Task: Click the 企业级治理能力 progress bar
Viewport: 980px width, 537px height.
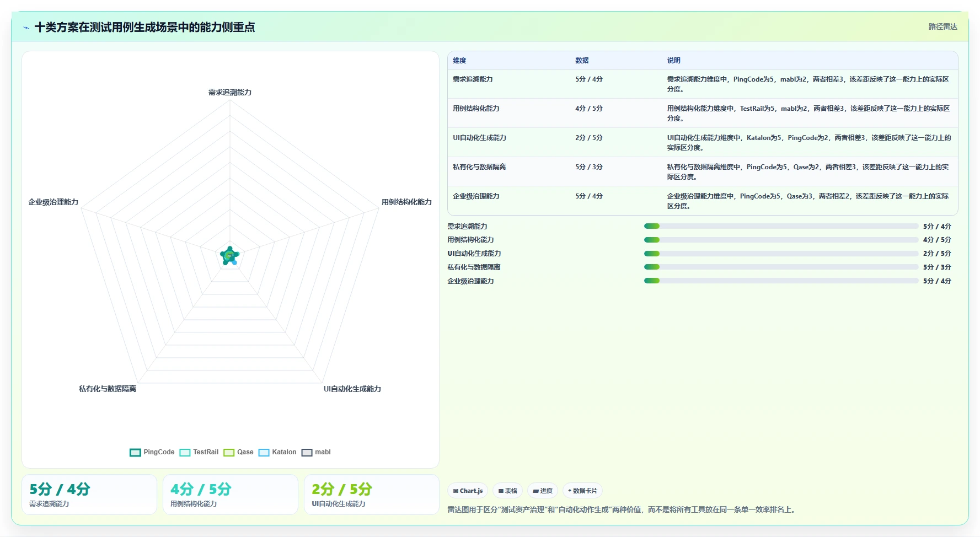Action: click(781, 281)
